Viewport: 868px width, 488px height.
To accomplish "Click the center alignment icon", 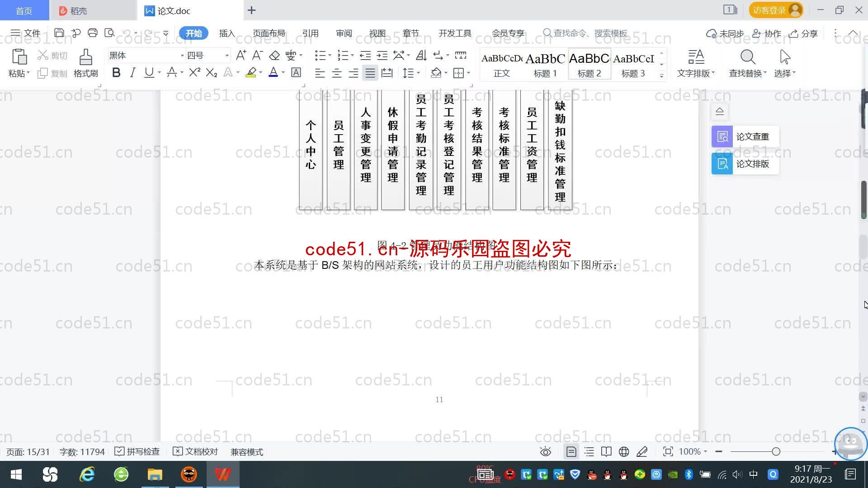I will click(336, 73).
